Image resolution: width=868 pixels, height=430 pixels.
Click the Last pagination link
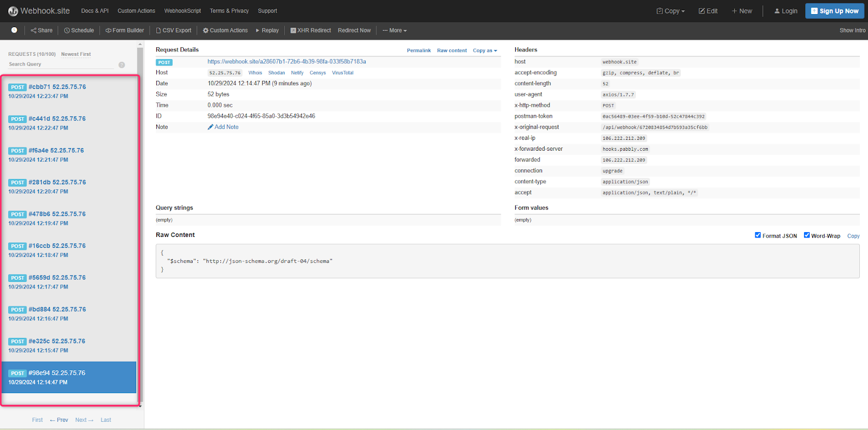[x=106, y=420]
